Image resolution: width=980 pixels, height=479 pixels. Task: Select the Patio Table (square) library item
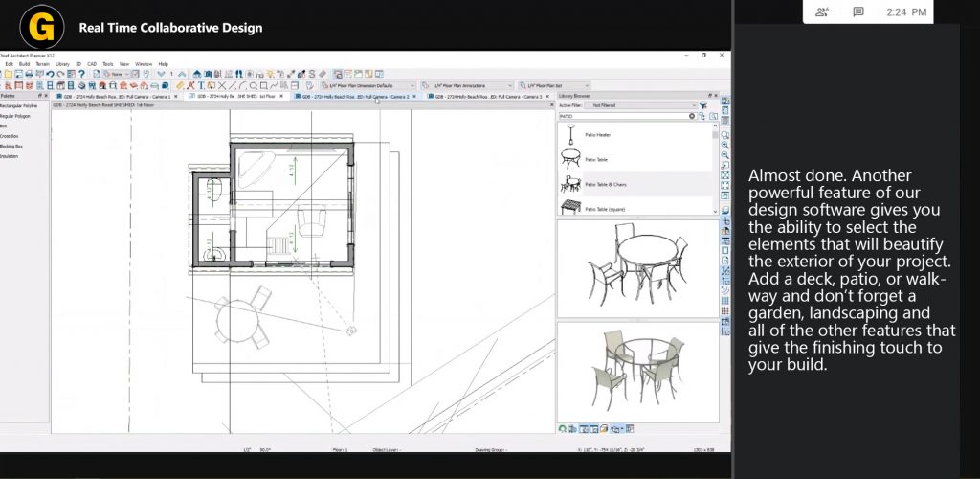[635, 208]
